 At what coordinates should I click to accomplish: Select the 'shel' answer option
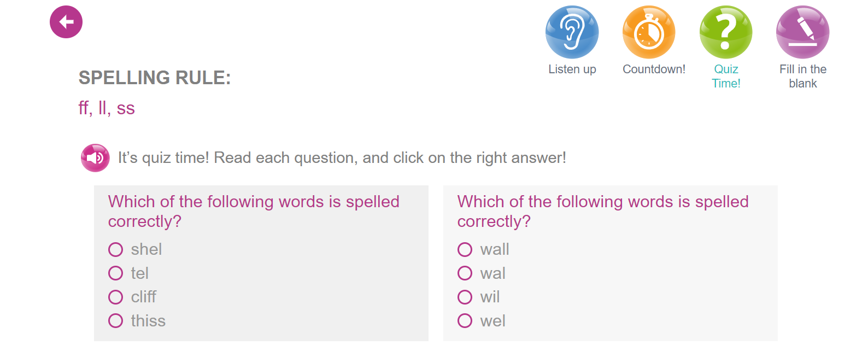[x=116, y=250]
